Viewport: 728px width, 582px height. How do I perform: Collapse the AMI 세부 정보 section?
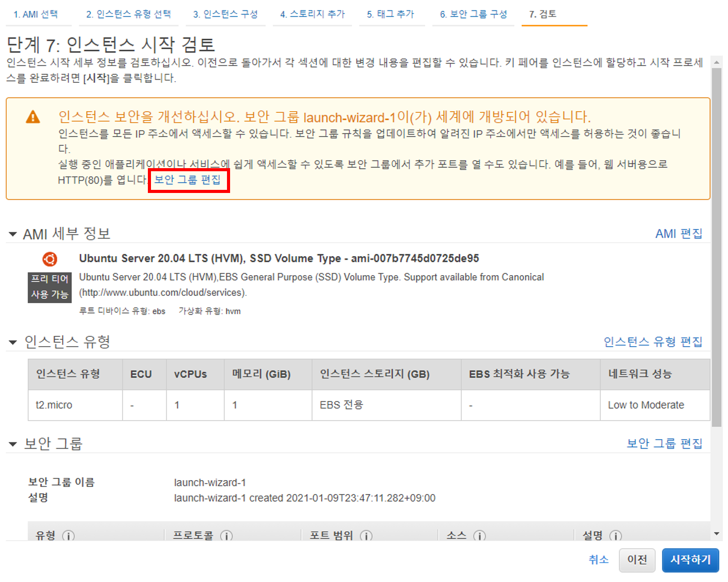(x=13, y=234)
